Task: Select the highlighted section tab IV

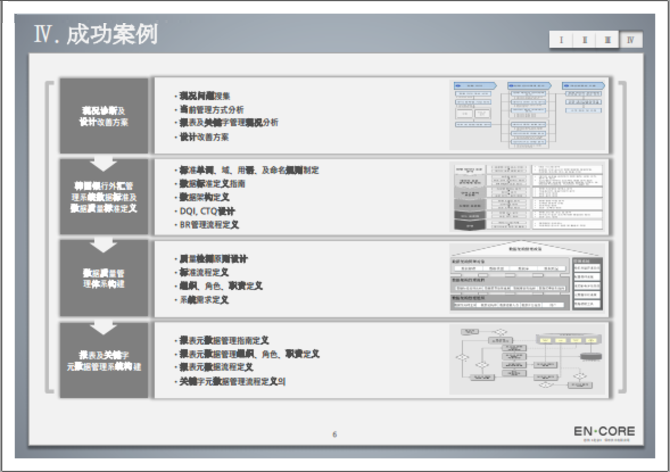Action: 631,40
